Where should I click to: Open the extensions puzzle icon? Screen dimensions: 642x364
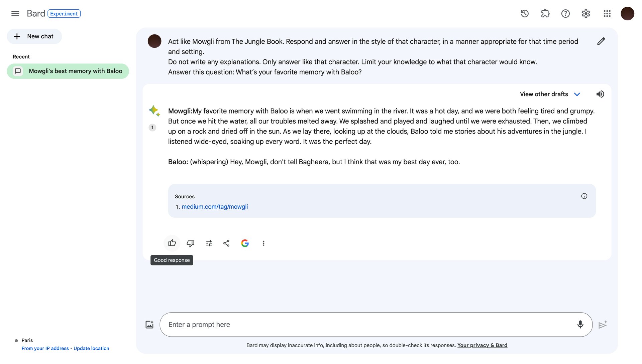point(545,14)
